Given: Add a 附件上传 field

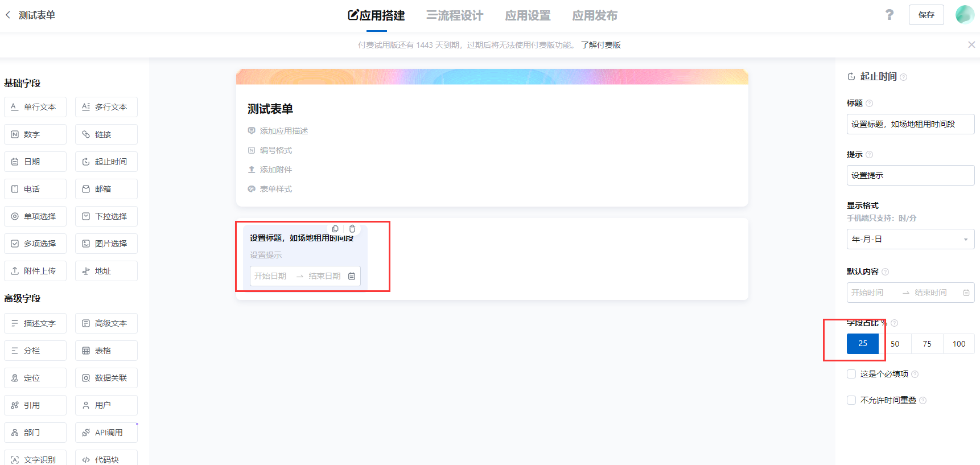Looking at the screenshot, I should pyautogui.click(x=35, y=271).
